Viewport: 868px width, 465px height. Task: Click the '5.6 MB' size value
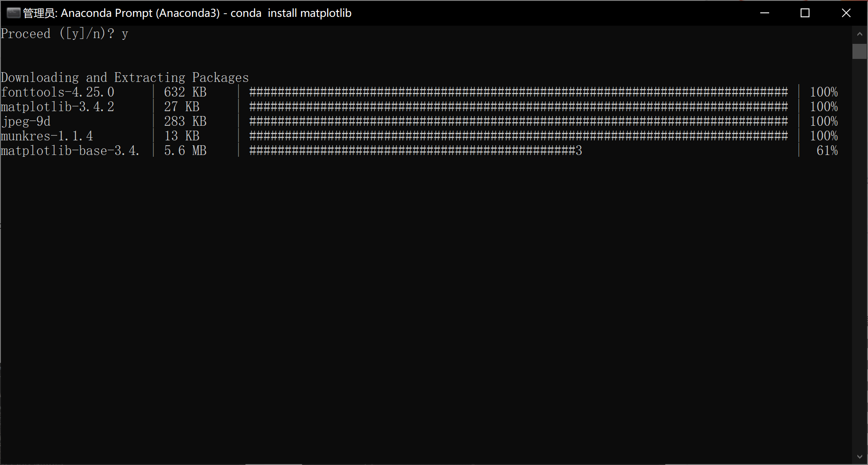[185, 151]
